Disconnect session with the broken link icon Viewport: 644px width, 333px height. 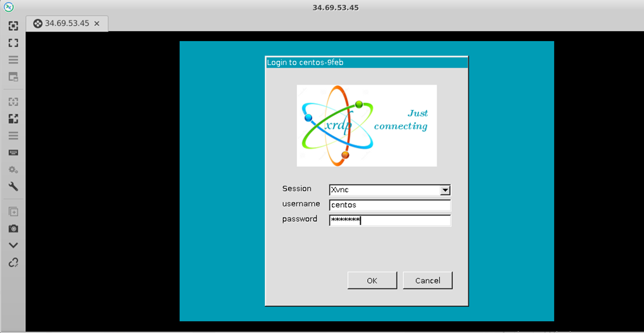coord(13,262)
